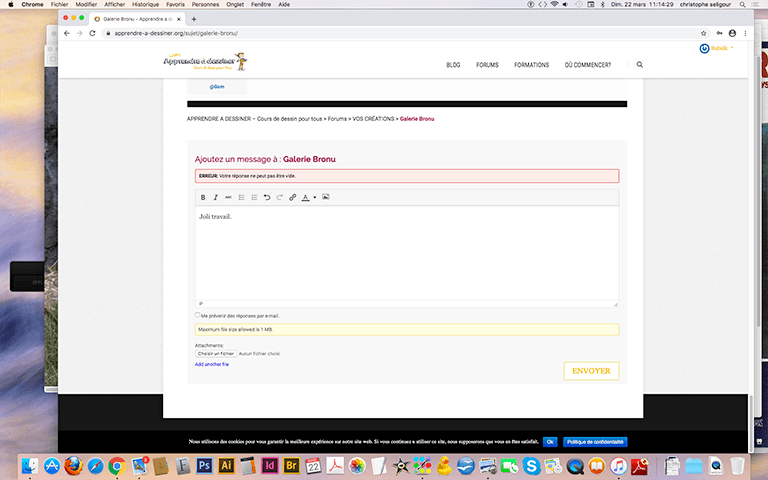Open InDesign from the dock

tap(269, 465)
